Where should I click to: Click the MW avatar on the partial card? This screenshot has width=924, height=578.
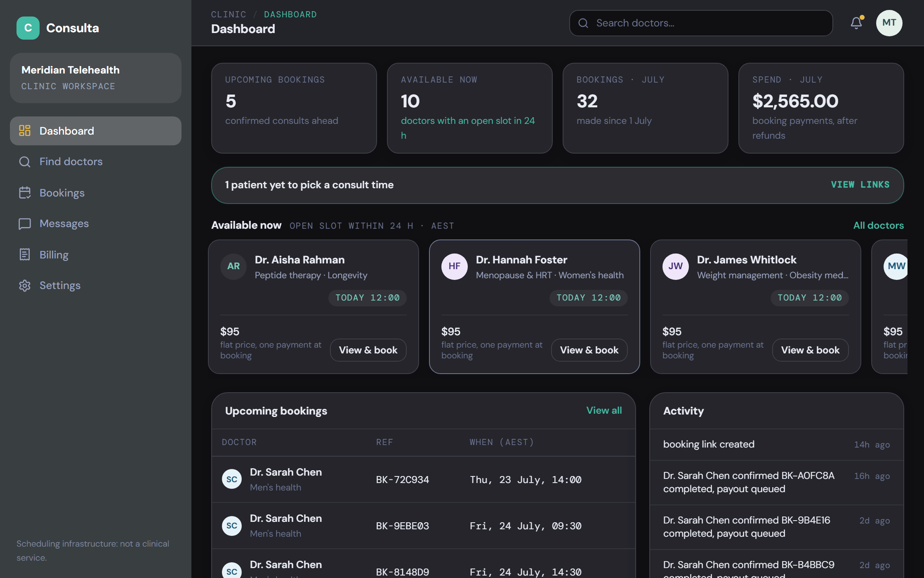pos(896,266)
